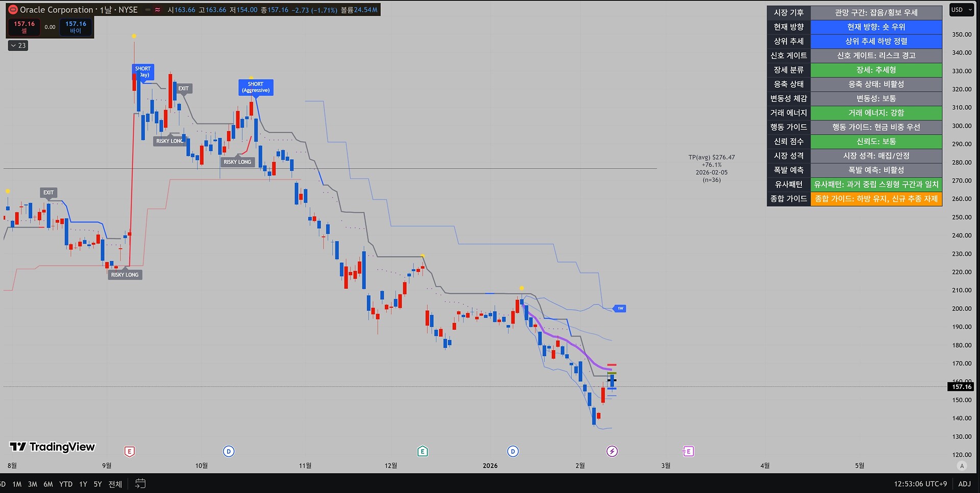Select the 1Y time range
Screen dimensions: 980x493
[x=83, y=484]
